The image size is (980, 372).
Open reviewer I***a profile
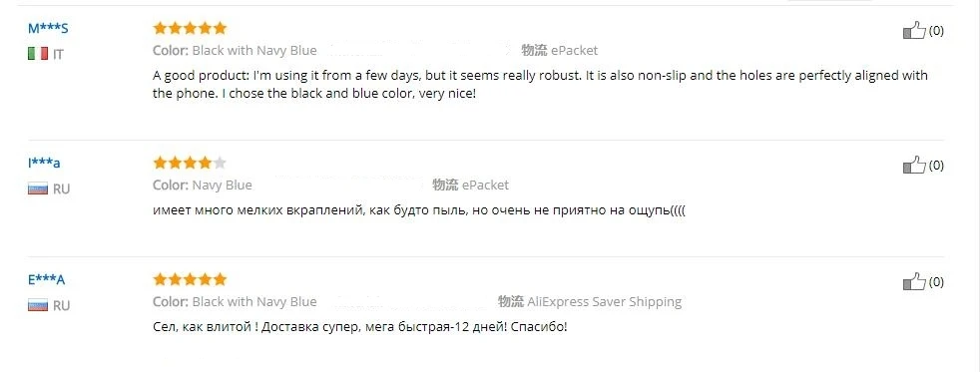(44, 164)
